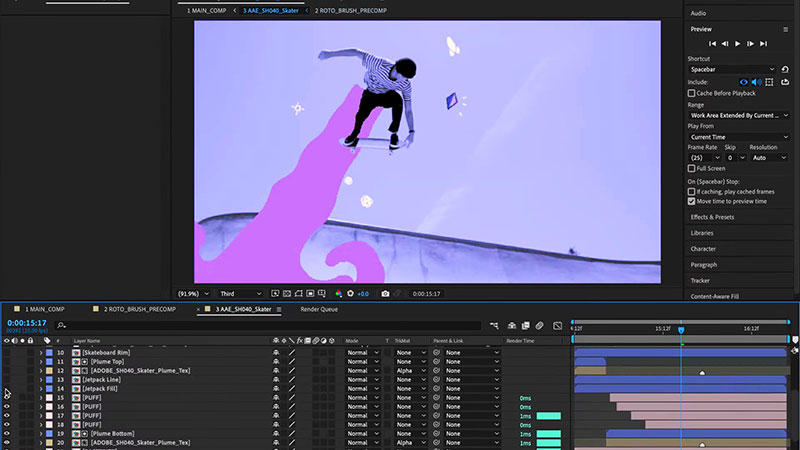Close the 3 AAE_SH040_Skater timeline tab

(198, 309)
